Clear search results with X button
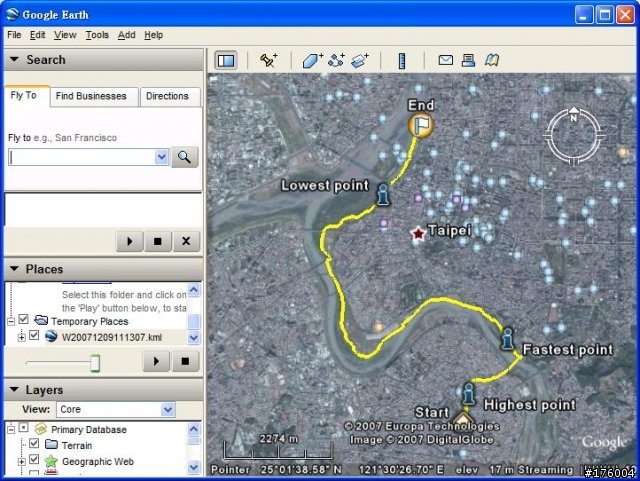The image size is (640, 481). click(x=186, y=241)
